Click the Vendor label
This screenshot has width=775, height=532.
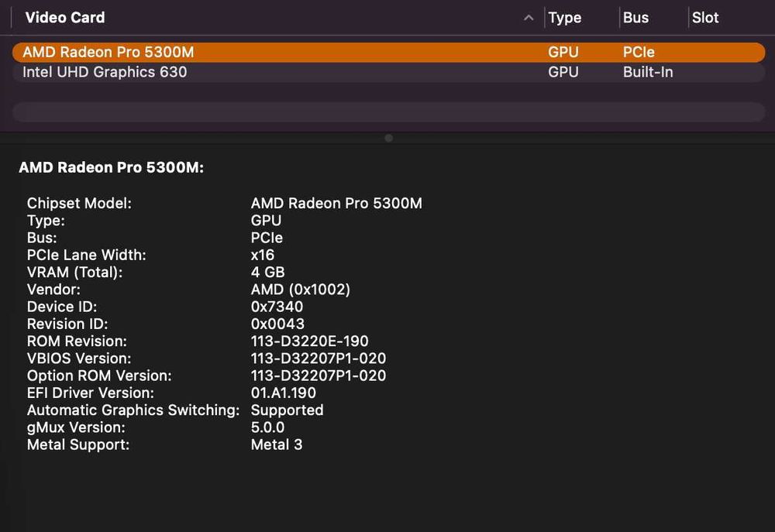pos(53,290)
